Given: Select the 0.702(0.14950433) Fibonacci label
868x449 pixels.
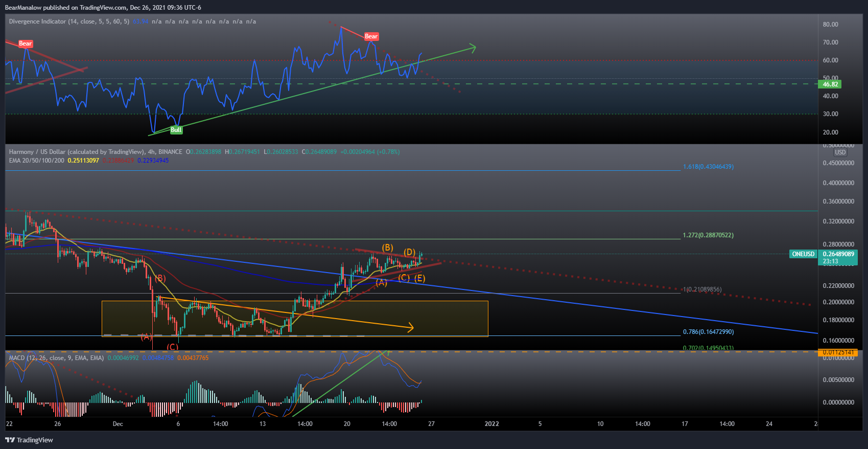Looking at the screenshot, I should pos(708,348).
